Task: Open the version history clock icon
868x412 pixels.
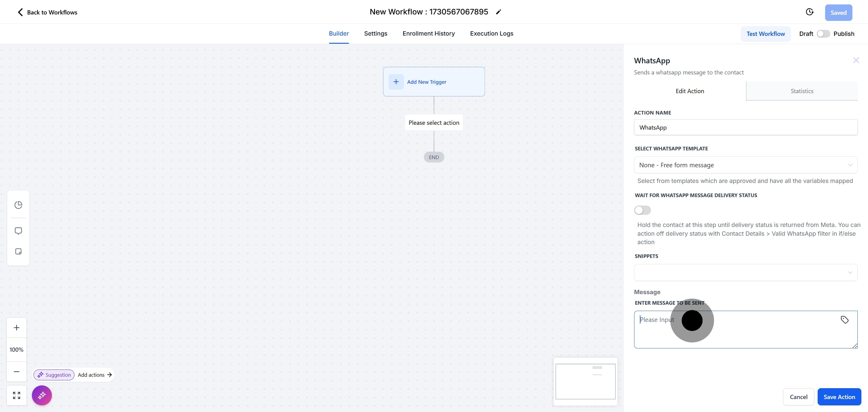Action: click(809, 12)
